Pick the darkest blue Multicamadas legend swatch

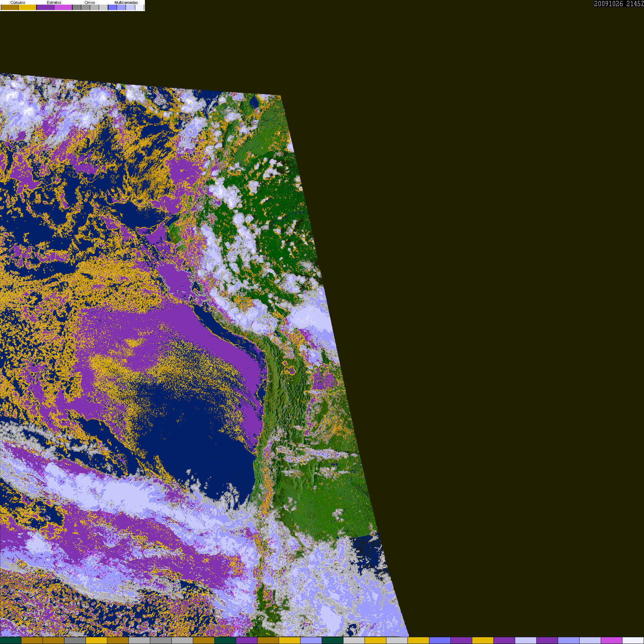pos(112,7)
